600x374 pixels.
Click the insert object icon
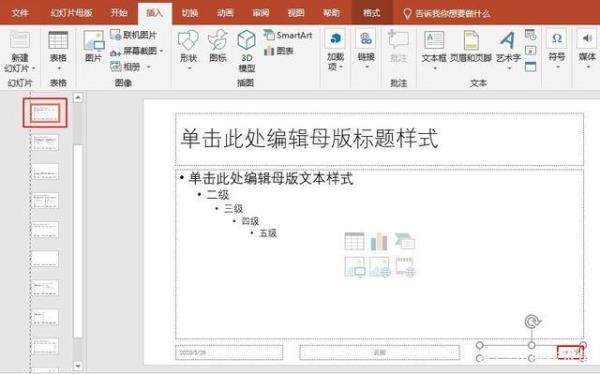point(530,67)
